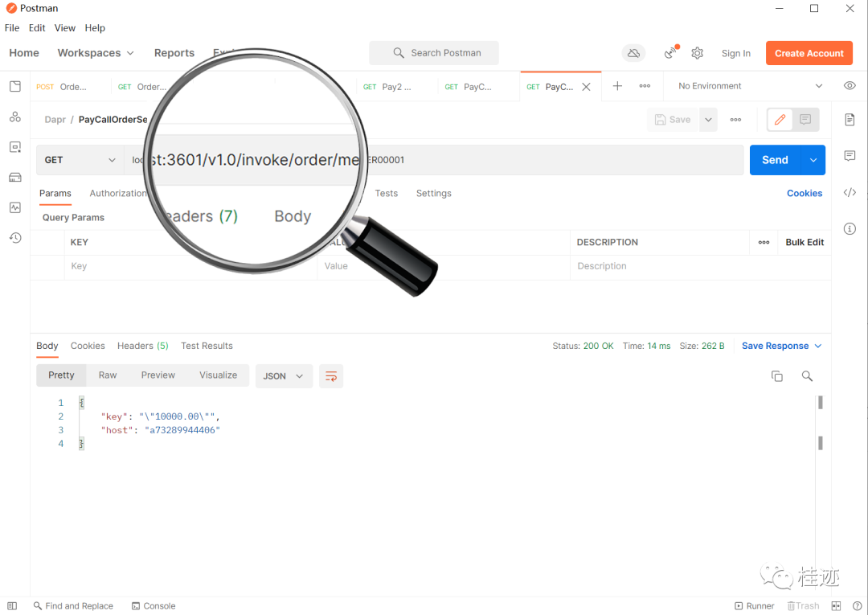Open the View menu
The width and height of the screenshot is (868, 615).
tap(65, 27)
